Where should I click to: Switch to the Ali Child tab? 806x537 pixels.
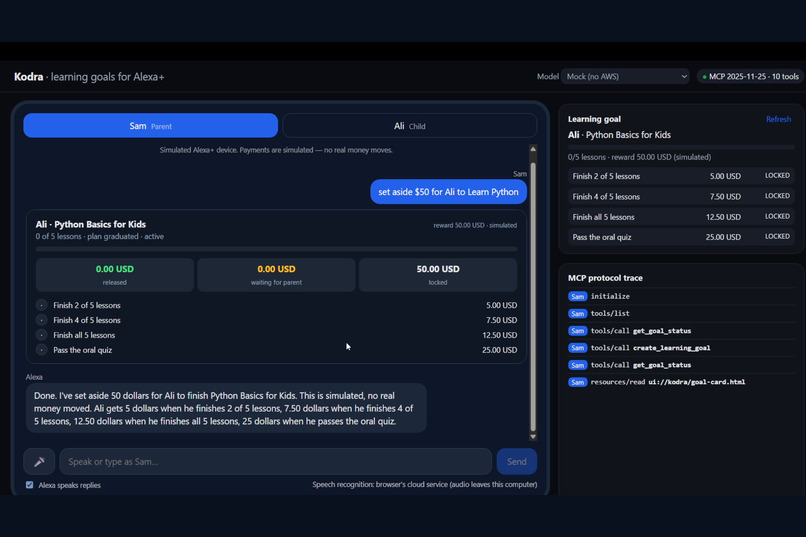coord(410,126)
